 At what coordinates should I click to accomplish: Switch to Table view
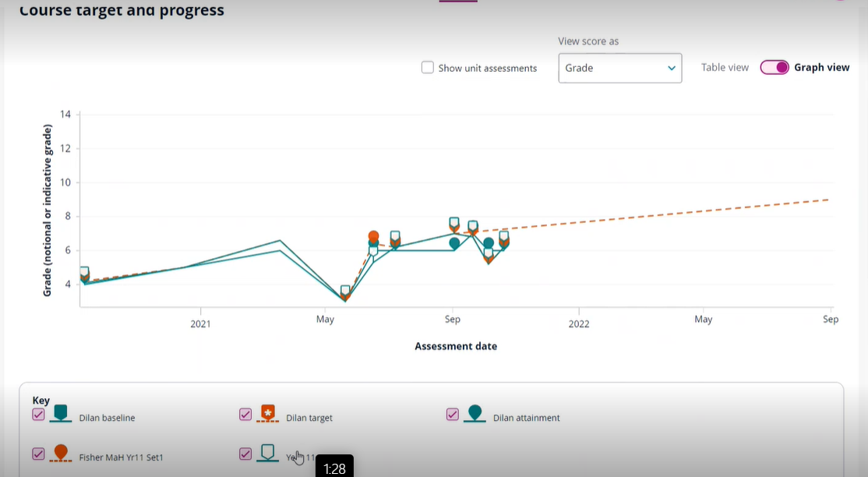coord(724,67)
